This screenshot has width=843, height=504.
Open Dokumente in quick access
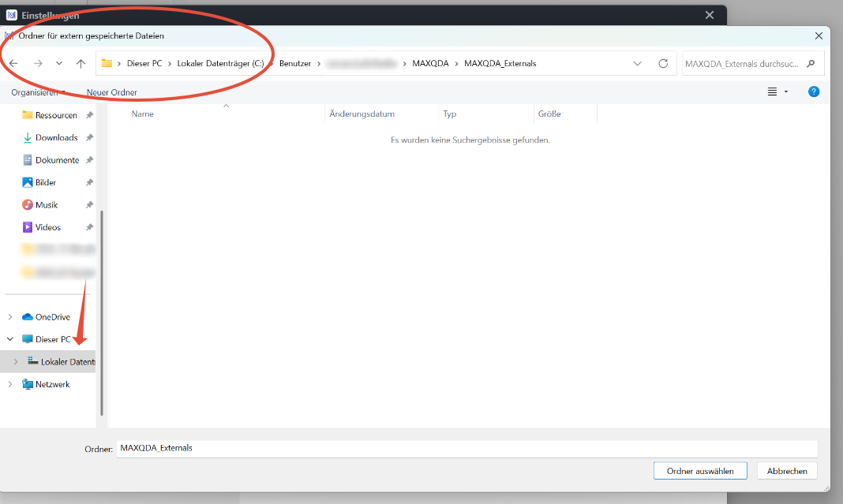coord(57,160)
